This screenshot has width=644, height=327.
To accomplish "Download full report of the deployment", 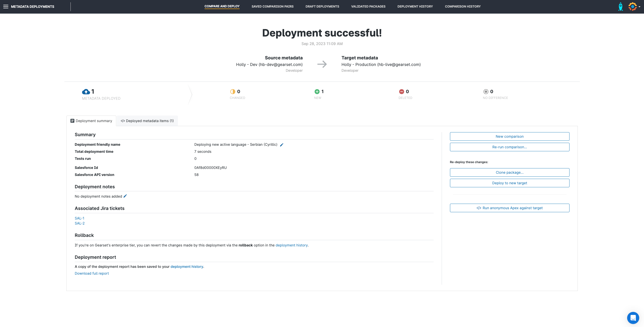I will click(x=92, y=273).
